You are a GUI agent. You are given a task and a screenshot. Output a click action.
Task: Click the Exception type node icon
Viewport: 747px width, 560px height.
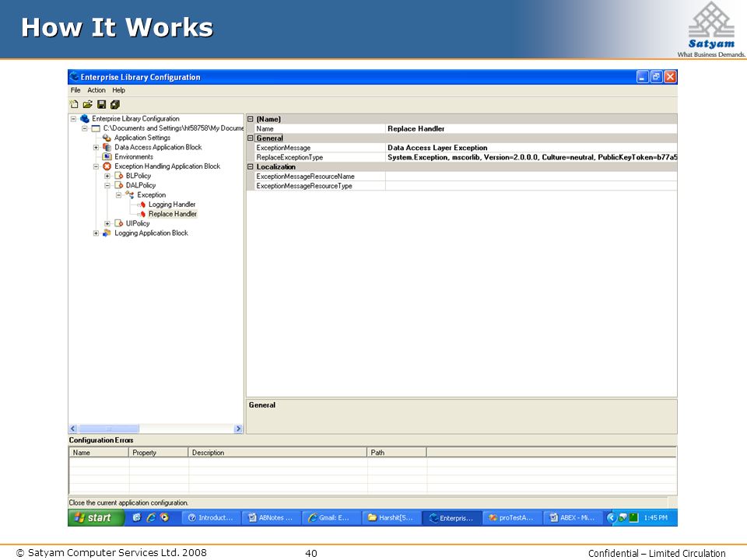(x=130, y=194)
